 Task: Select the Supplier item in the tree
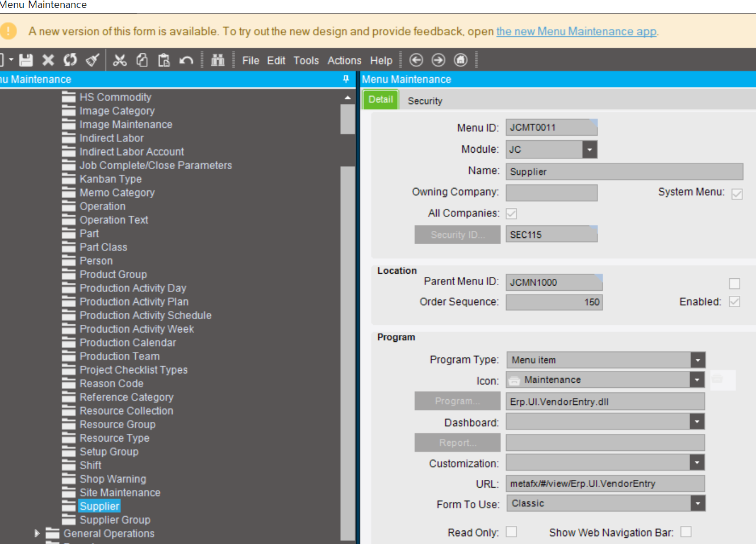(x=99, y=506)
